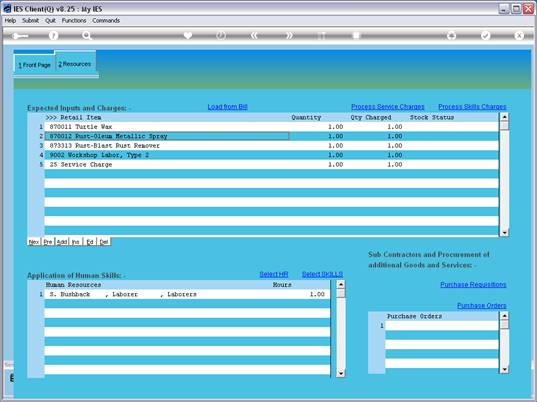Open Process Service Charges link
537x402 pixels.
pos(388,107)
